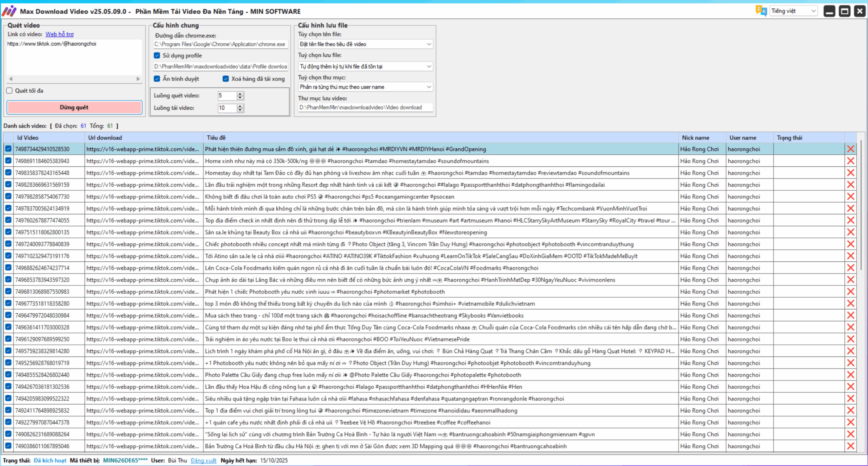The height and width of the screenshot is (466, 868).
Task: Delete row 7494267036181302536 red X
Action: (x=850, y=387)
